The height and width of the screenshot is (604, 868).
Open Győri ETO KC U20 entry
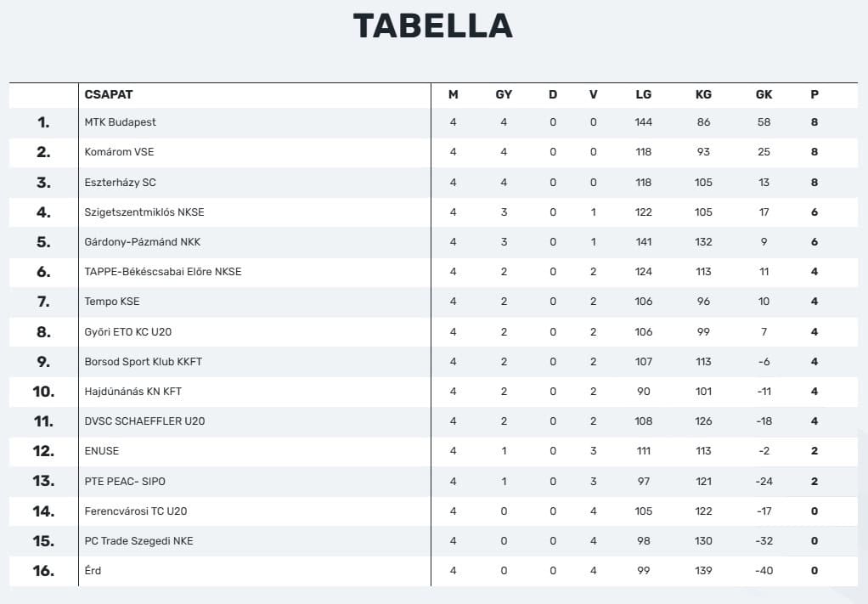[x=128, y=332]
